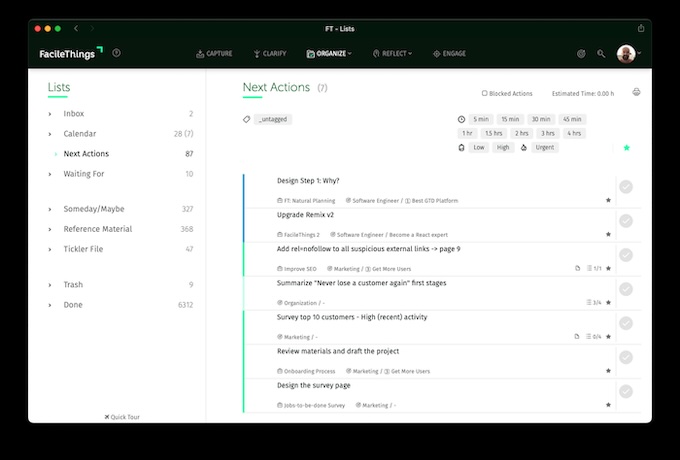Image resolution: width=680 pixels, height=460 pixels.
Task: Click the green star filter icon
Action: pos(627,148)
